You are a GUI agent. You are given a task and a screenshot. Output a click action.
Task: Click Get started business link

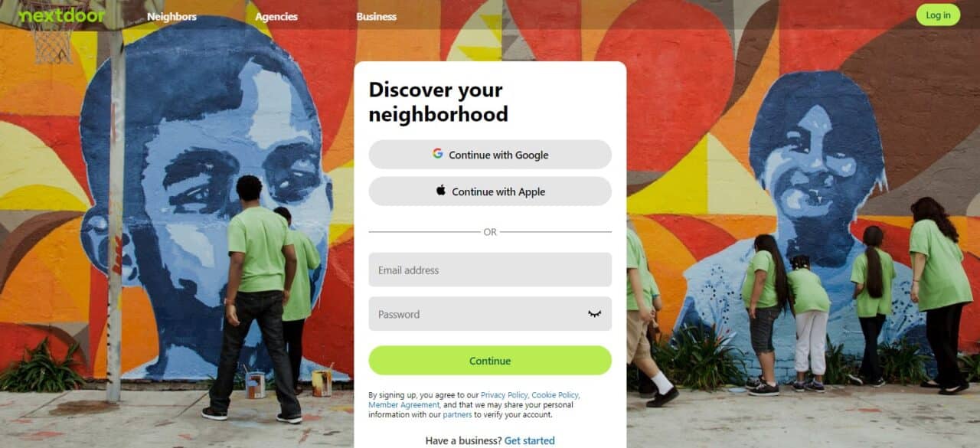pos(530,440)
